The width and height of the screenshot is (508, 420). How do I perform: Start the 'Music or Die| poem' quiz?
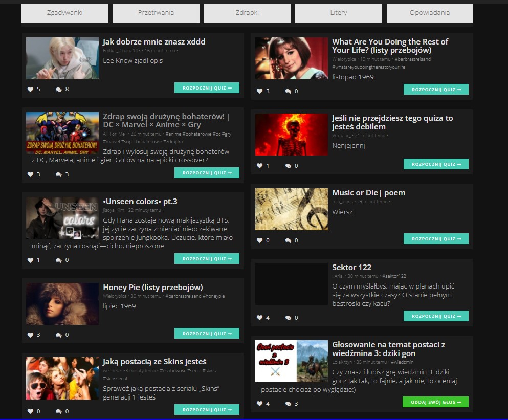[x=436, y=239]
